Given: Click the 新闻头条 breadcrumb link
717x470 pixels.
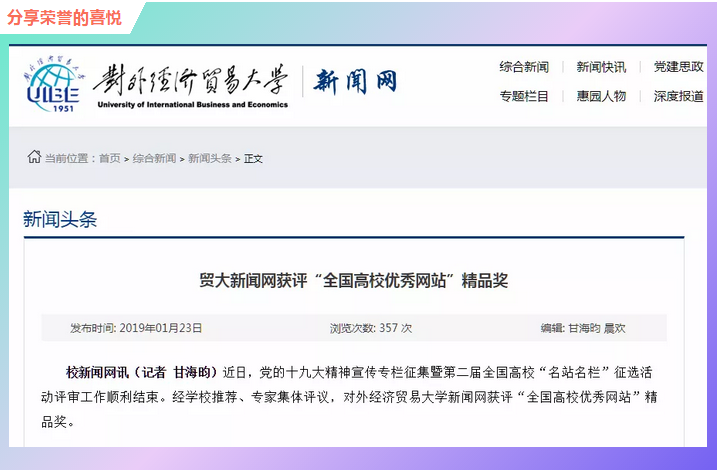Looking at the screenshot, I should 209,158.
